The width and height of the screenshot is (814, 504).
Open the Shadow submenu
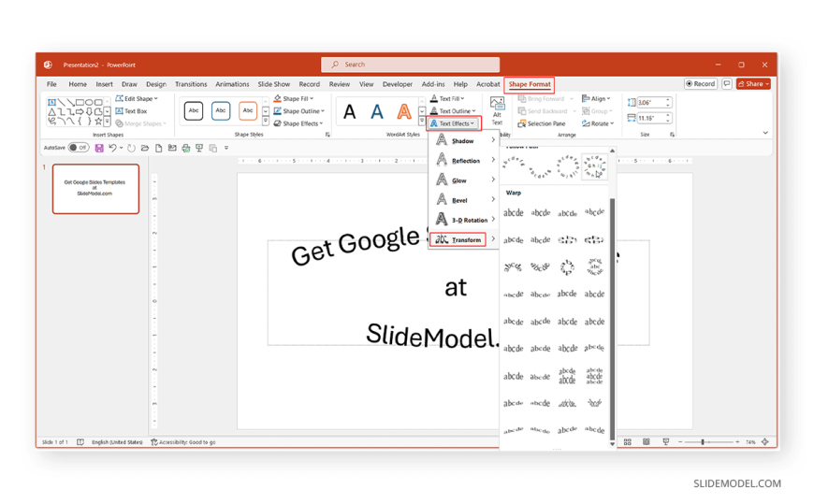463,140
